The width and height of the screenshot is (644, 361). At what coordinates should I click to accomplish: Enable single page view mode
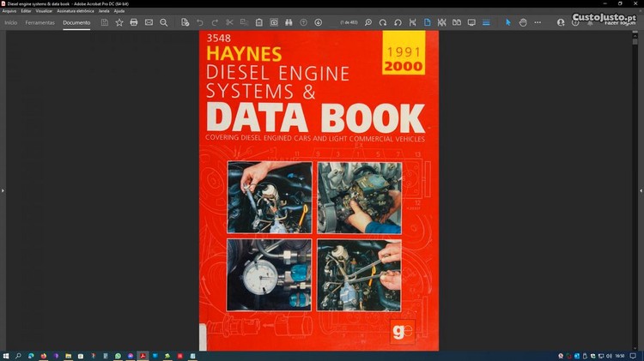[x=428, y=22]
